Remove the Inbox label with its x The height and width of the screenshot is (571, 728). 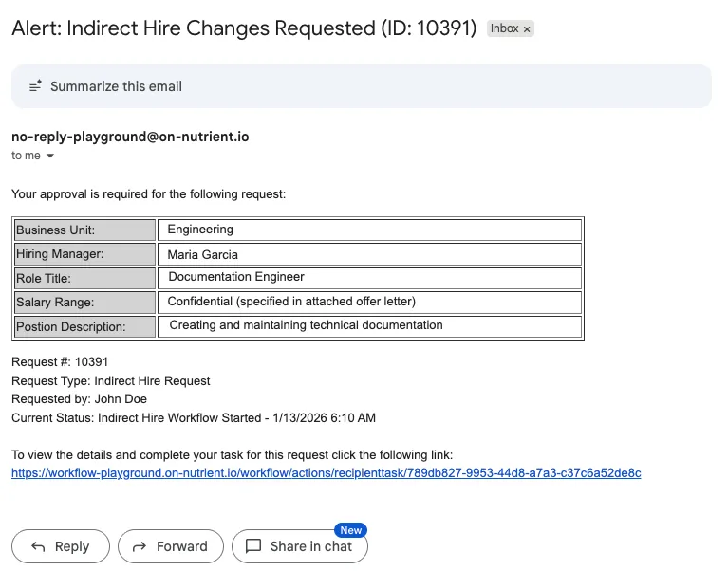[527, 29]
